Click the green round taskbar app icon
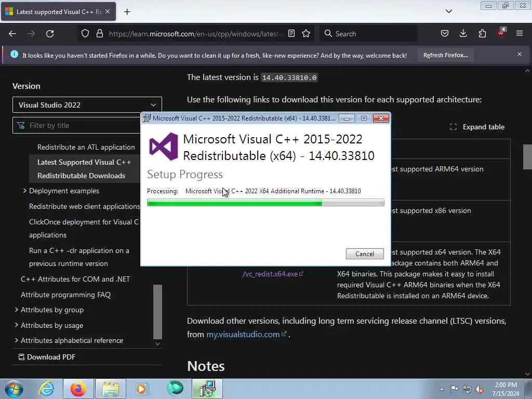This screenshot has width=532, height=399. point(175,388)
